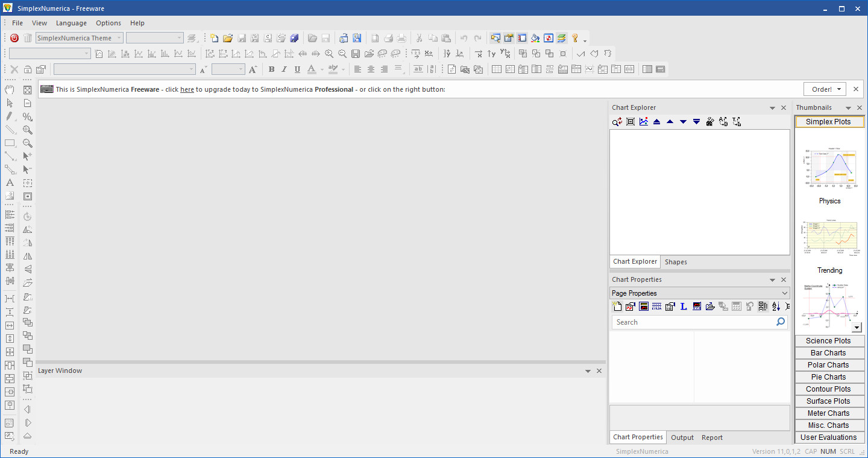Click the binoculars find icon in Chart Explorer
This screenshot has height=458, width=868.
tap(709, 122)
